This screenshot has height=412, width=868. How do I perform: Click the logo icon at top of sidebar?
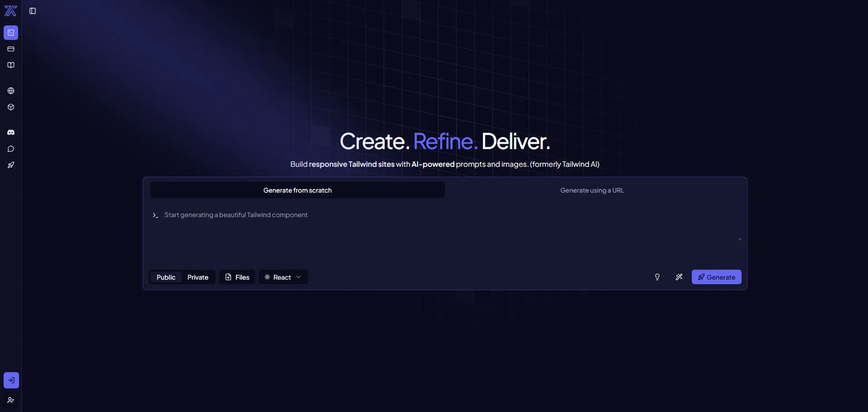pos(10,11)
